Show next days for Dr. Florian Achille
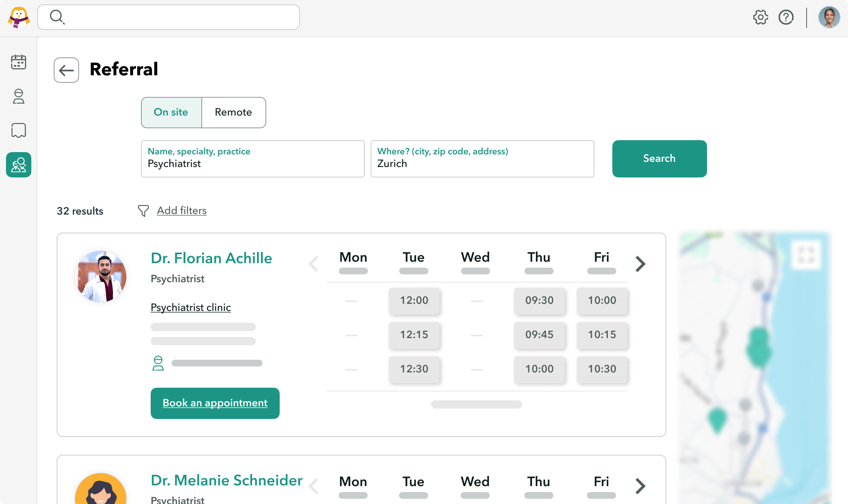 (x=640, y=264)
